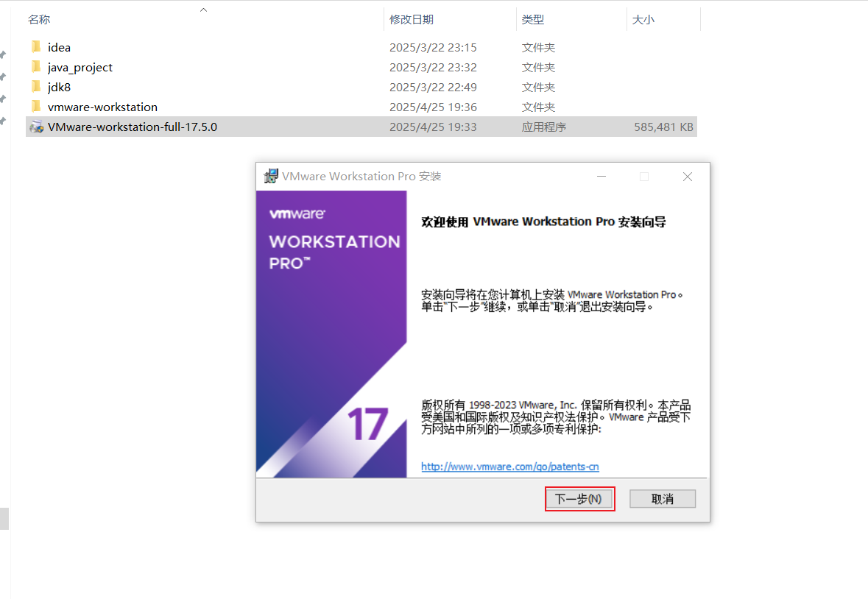Click the date 2025/4/25 19:33
This screenshot has height=599, width=868.
[x=433, y=127]
